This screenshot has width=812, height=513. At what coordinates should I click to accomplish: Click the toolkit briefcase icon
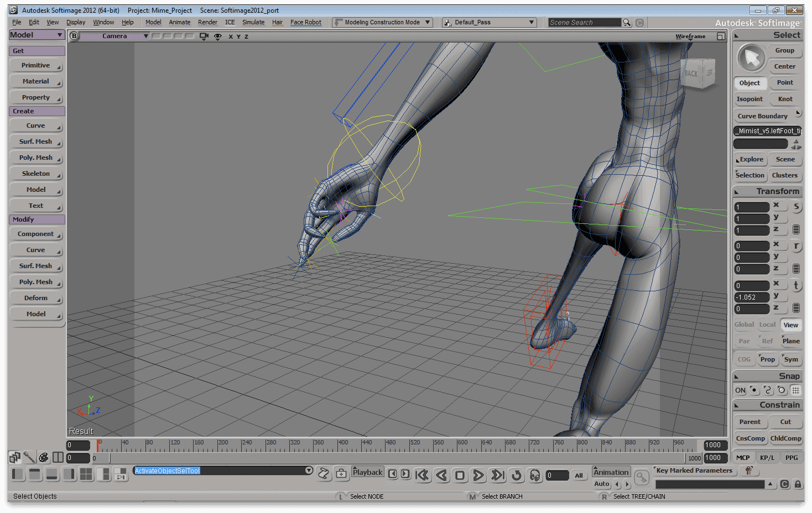click(x=341, y=473)
